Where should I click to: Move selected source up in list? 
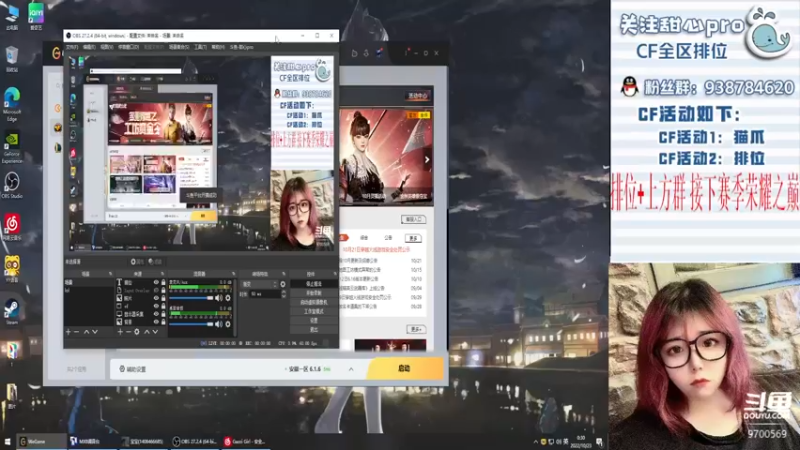[146, 332]
